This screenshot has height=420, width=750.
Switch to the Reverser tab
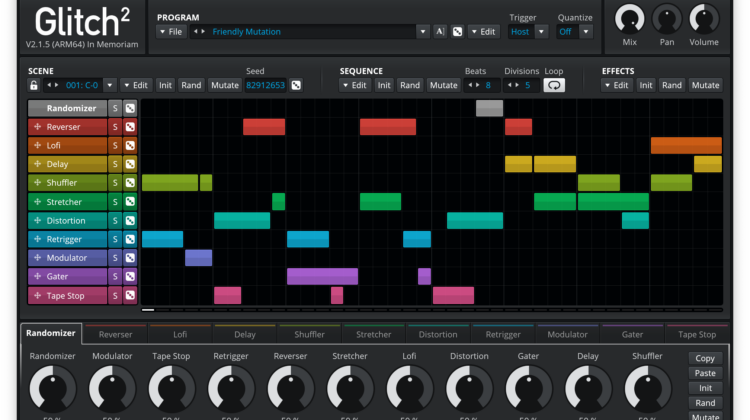(x=115, y=334)
